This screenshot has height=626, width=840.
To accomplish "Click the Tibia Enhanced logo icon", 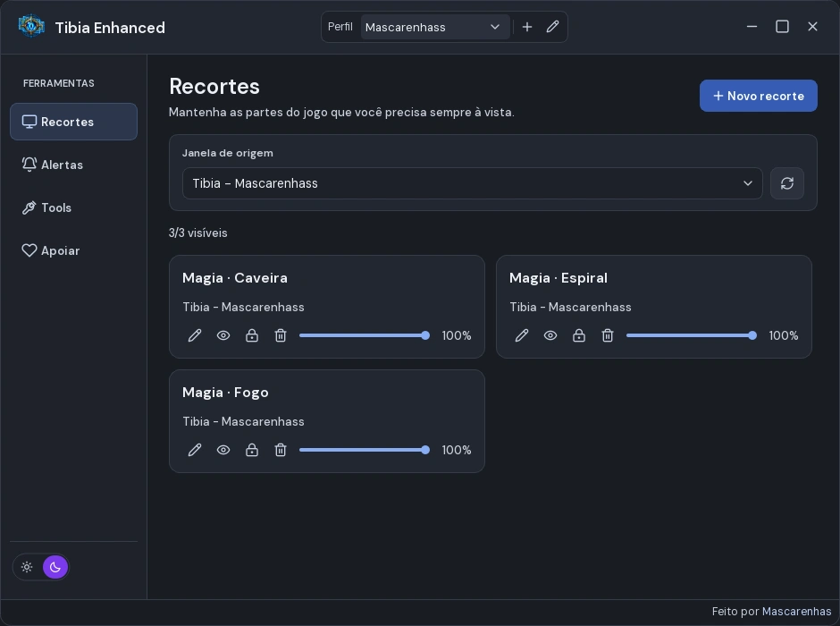I will (31, 26).
